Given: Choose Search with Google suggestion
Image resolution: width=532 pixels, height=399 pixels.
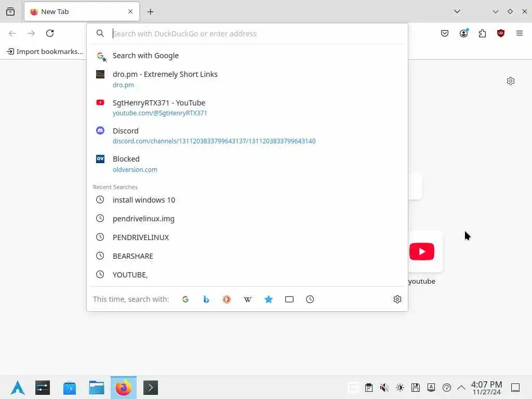Looking at the screenshot, I should [247, 56].
